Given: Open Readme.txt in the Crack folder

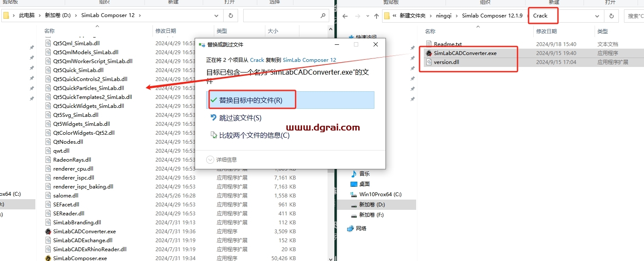Looking at the screenshot, I should (x=447, y=43).
